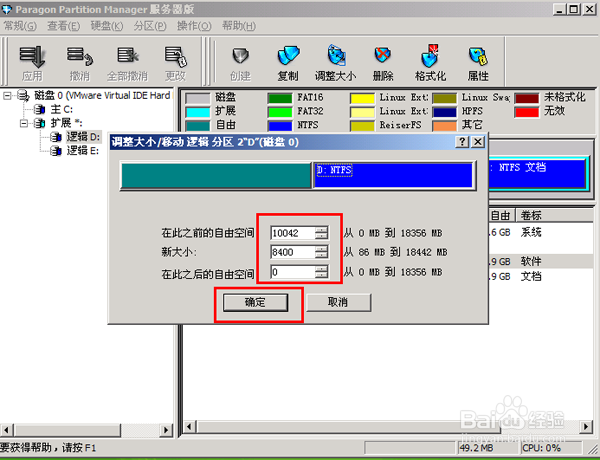The width and height of the screenshot is (600, 460).
Task: Increase free space before value with up arrow
Action: tap(321, 230)
